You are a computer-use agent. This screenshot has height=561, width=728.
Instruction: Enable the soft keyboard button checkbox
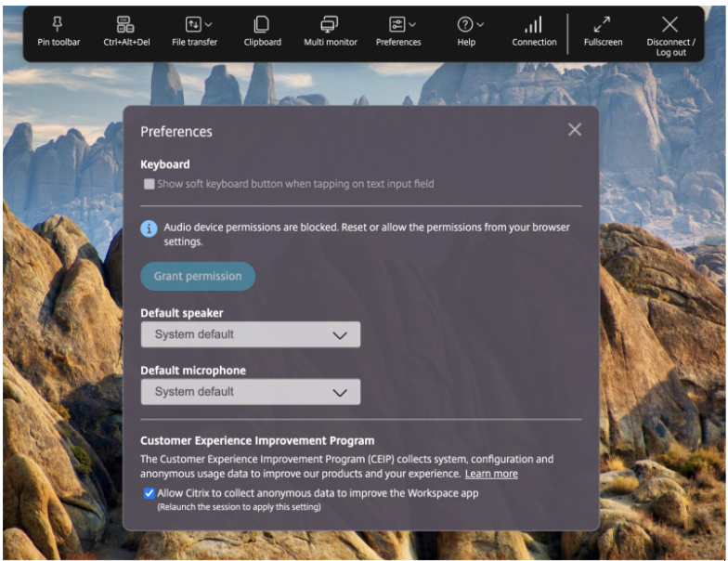(x=149, y=184)
